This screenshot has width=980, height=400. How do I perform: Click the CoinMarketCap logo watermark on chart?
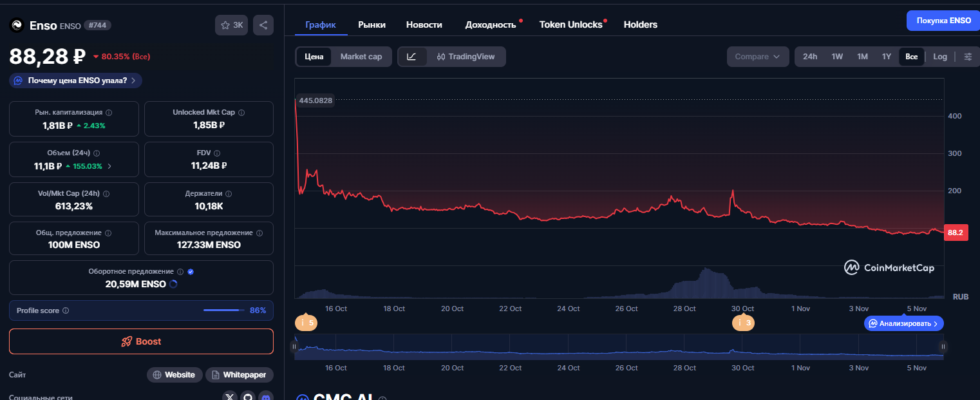pyautogui.click(x=889, y=267)
